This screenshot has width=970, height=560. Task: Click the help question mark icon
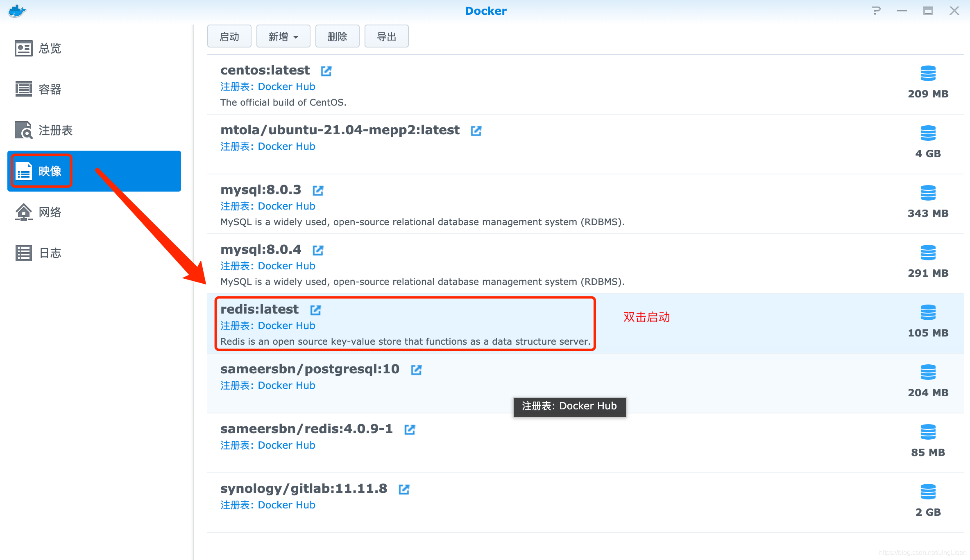click(876, 11)
